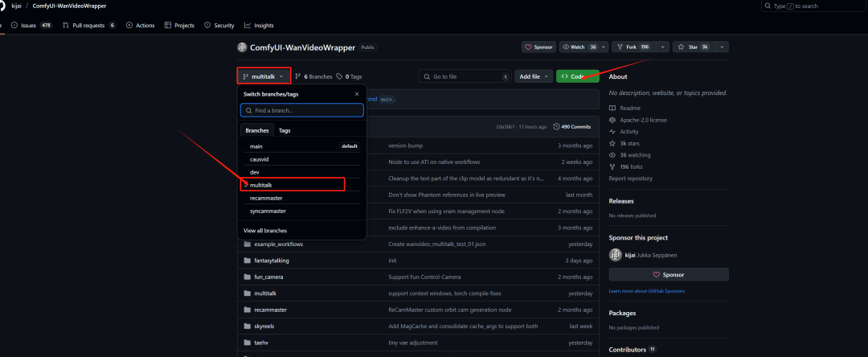Viewport: 868px width, 357px height.
Task: Expand the Star lists dropdown arrow
Action: click(x=723, y=47)
